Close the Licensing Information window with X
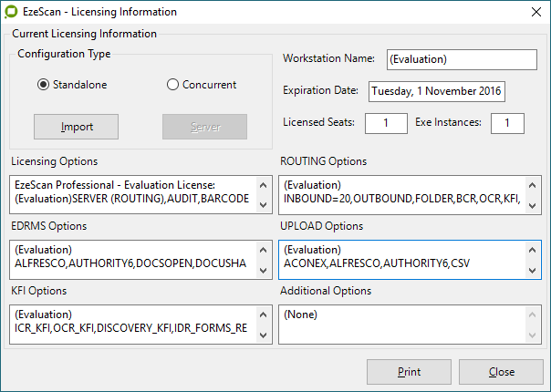 tap(535, 13)
